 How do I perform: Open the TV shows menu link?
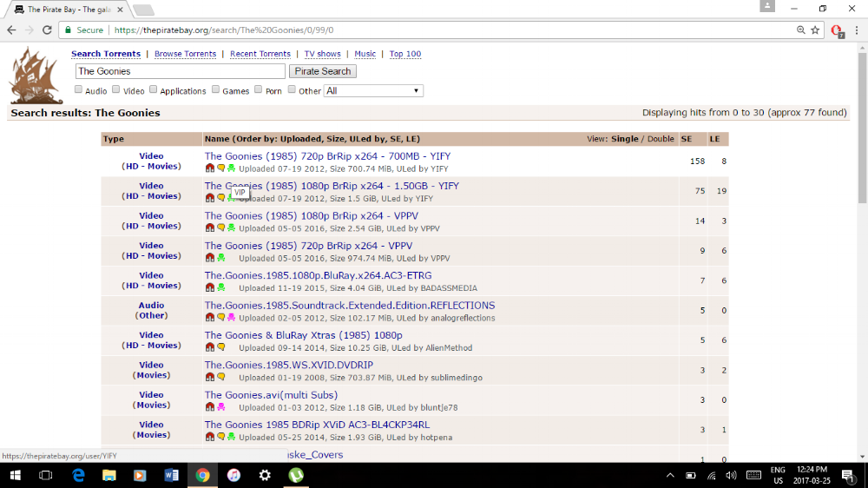tap(322, 54)
